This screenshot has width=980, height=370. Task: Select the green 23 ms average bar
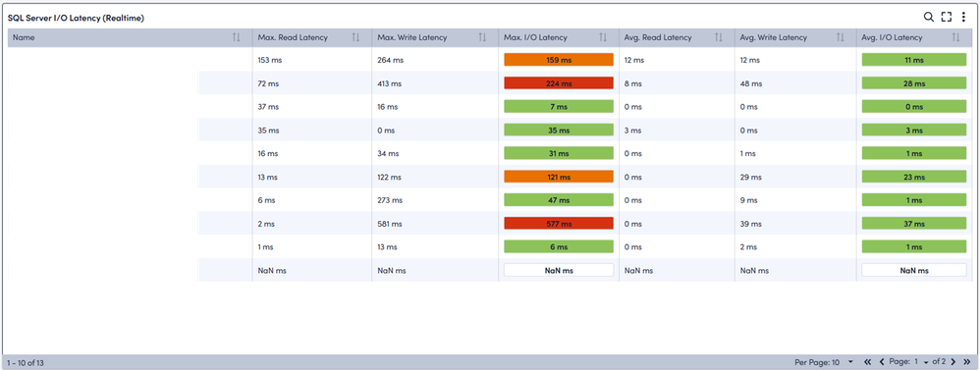(914, 177)
